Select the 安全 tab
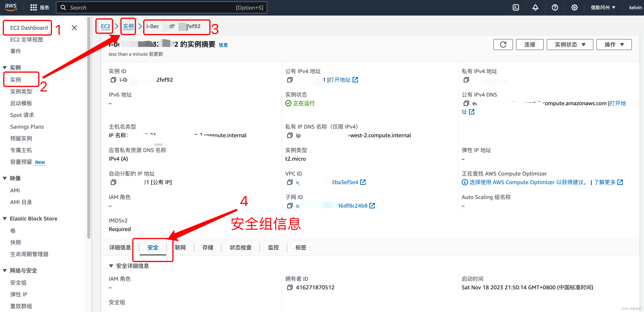 (x=153, y=247)
